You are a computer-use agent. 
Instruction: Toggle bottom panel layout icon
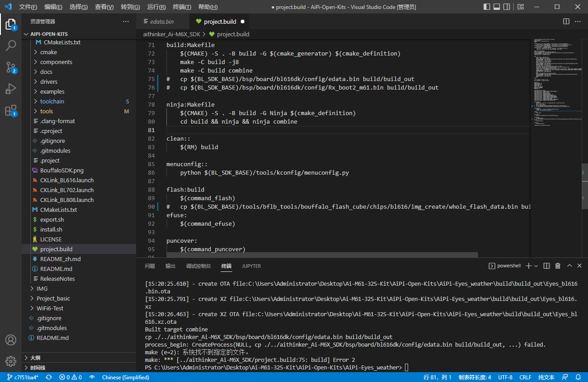[497, 7]
